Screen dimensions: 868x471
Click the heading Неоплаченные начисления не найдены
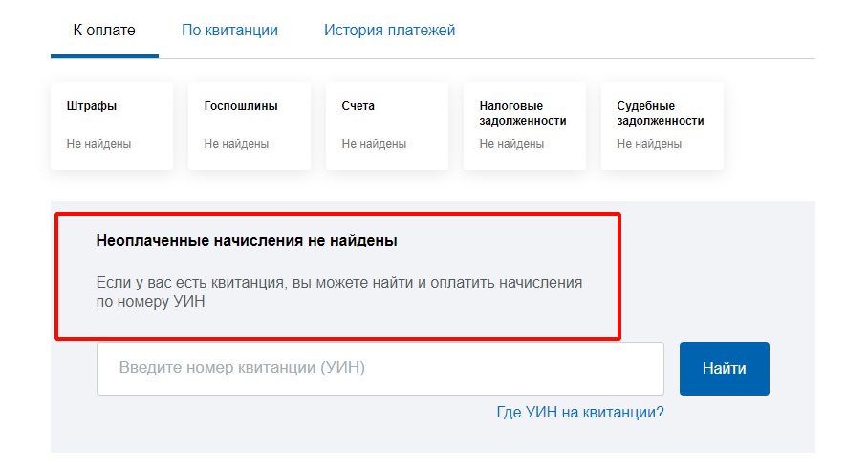tap(247, 240)
